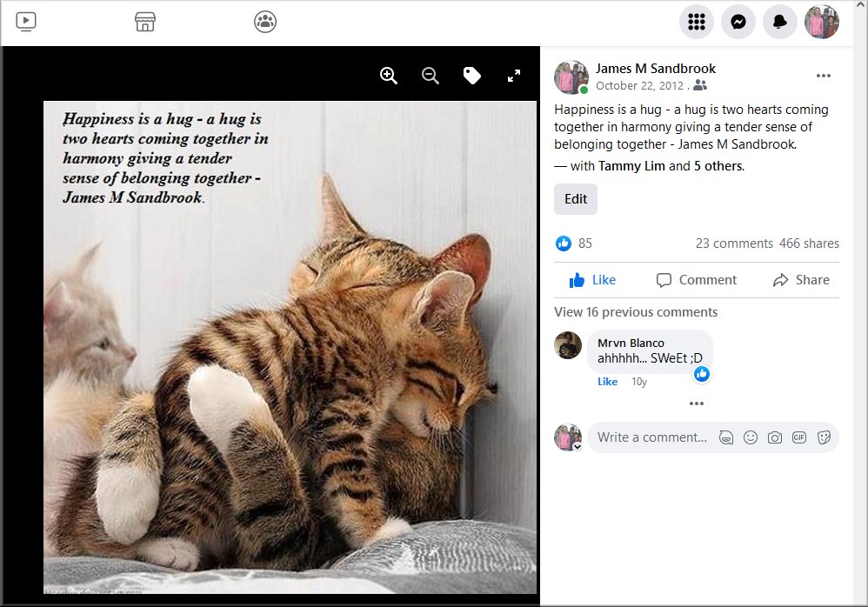This screenshot has height=607, width=868.
Task: Add a sticker to the comment
Action: [823, 437]
